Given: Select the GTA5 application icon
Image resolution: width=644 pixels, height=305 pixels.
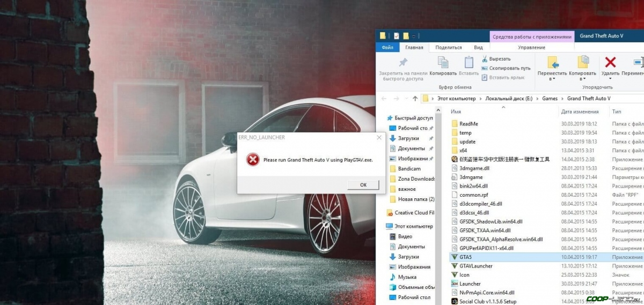Looking at the screenshot, I should tap(454, 257).
